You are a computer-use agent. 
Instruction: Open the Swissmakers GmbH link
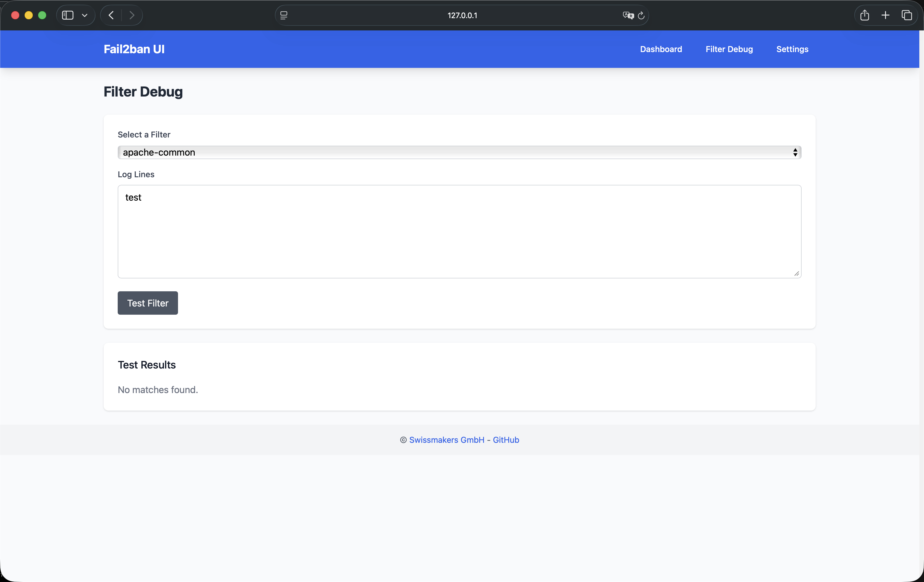click(447, 440)
